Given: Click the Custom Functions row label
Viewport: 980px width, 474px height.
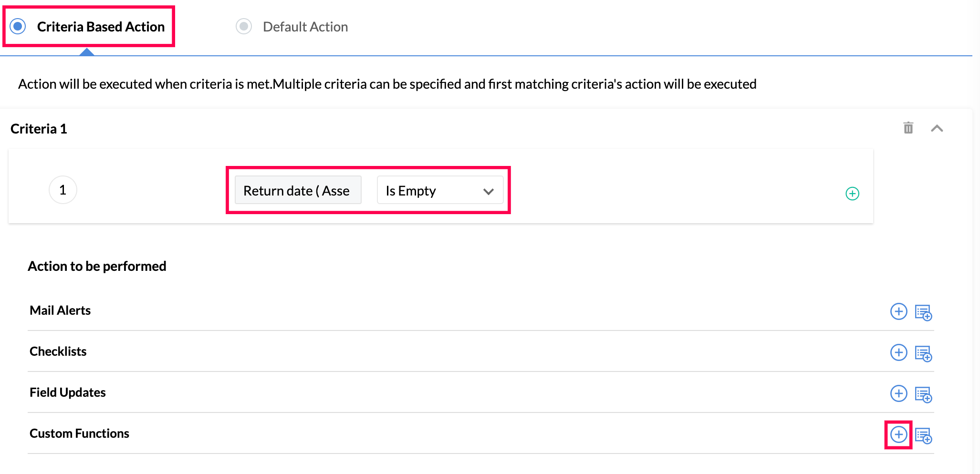Looking at the screenshot, I should pyautogui.click(x=79, y=433).
